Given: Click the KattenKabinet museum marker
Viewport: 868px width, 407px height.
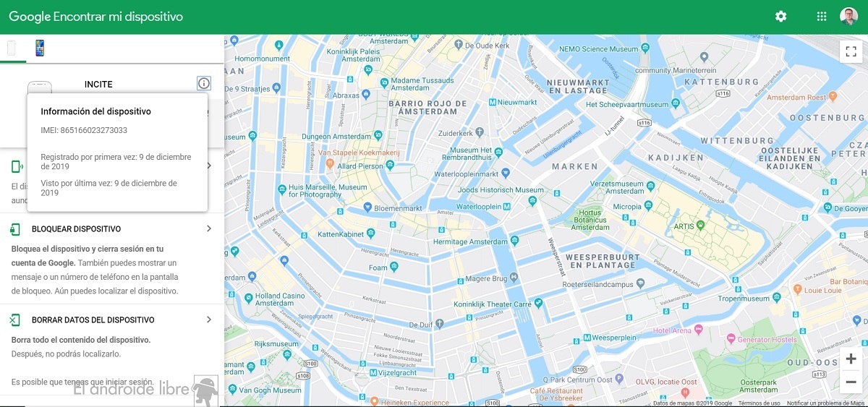Looking at the screenshot, I should click(370, 234).
